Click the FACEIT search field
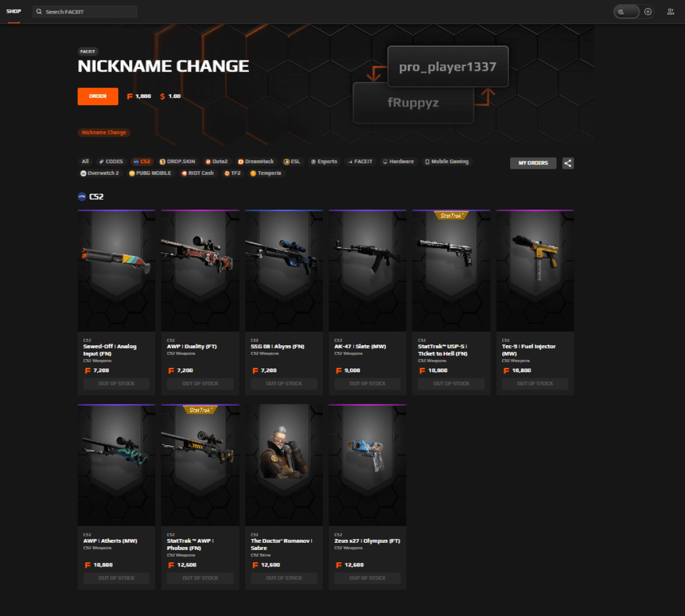The height and width of the screenshot is (616, 685). pos(84,11)
